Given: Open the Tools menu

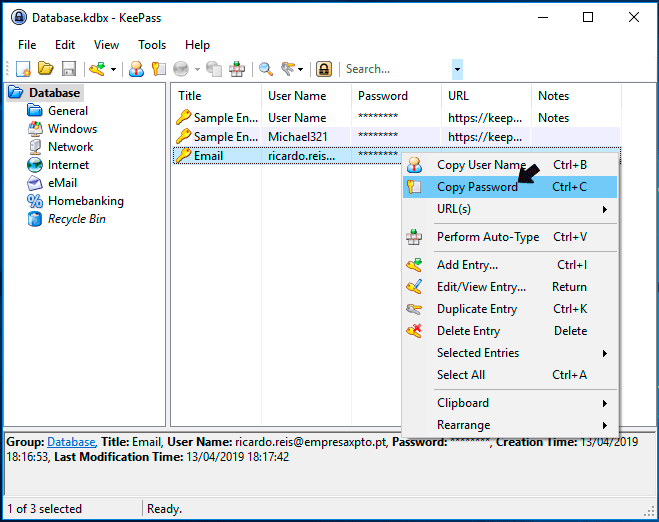Looking at the screenshot, I should tap(152, 45).
